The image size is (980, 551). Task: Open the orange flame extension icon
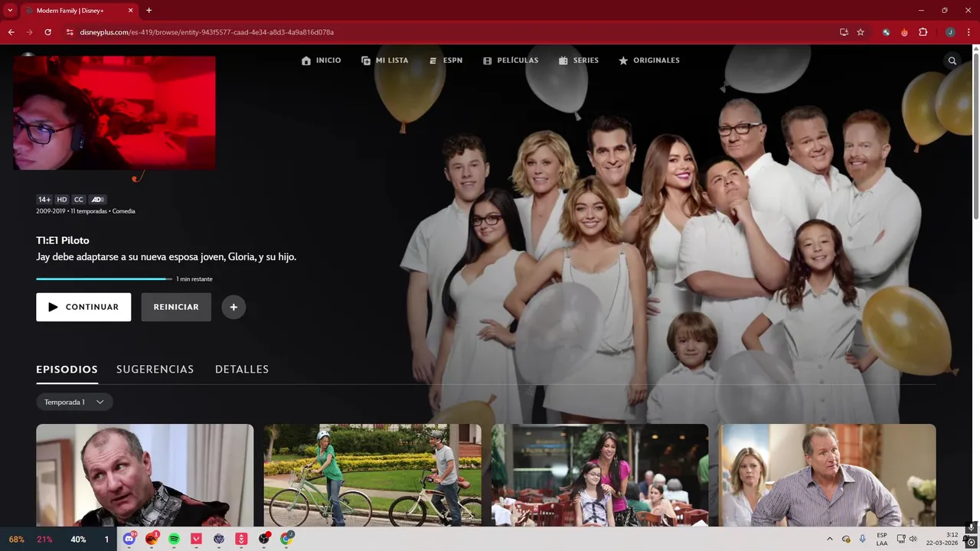click(904, 32)
